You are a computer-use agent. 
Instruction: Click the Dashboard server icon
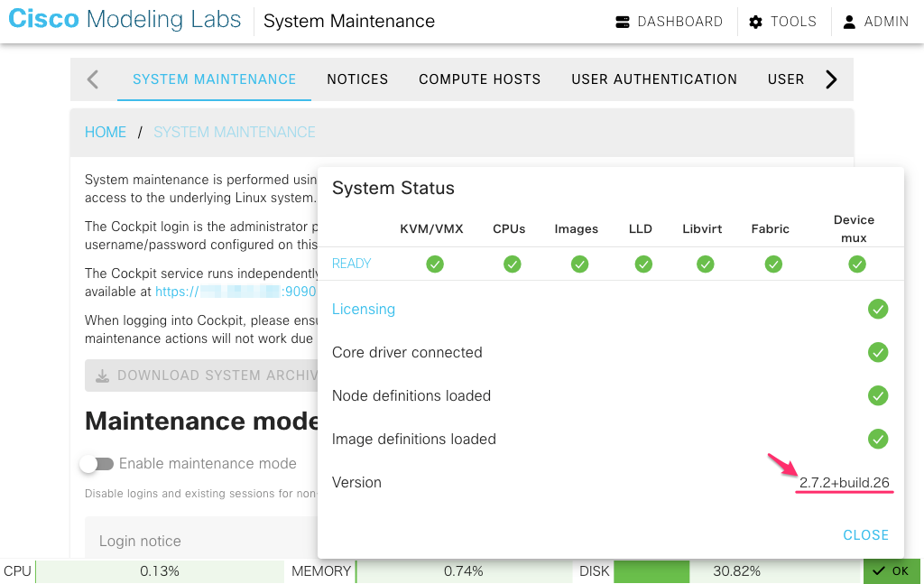[623, 22]
